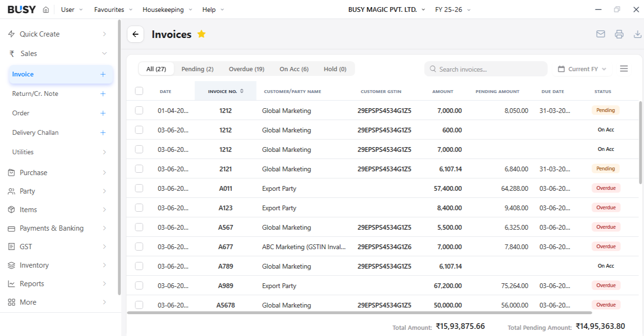Click the Party people icon in sidebar
644x336 pixels.
[x=12, y=191]
